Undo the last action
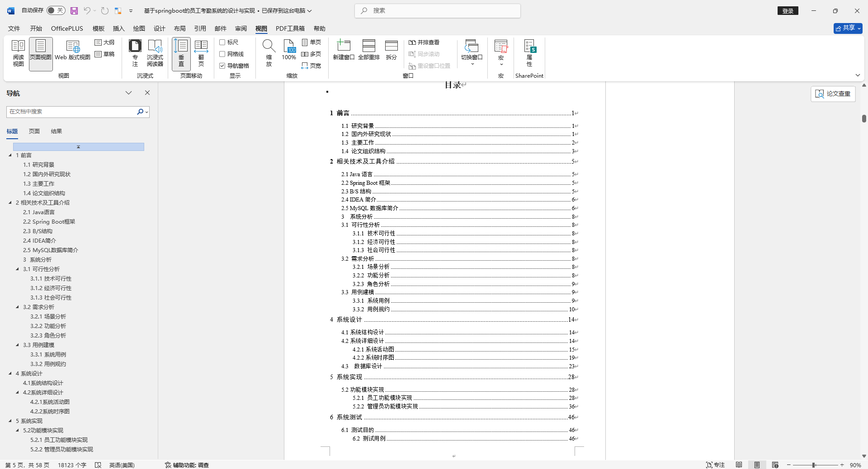The image size is (868, 469). pos(87,10)
